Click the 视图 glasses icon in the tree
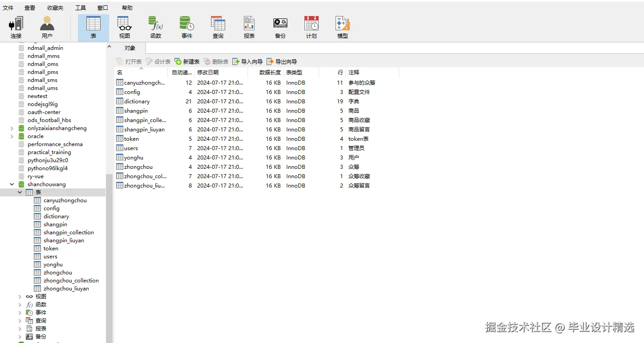The width and height of the screenshot is (644, 343). tap(29, 297)
